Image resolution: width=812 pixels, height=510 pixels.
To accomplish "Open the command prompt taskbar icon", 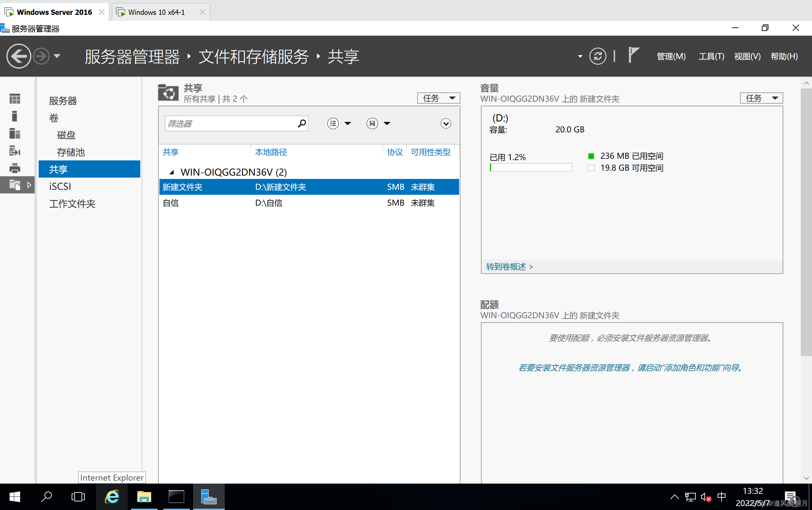I will 176,496.
